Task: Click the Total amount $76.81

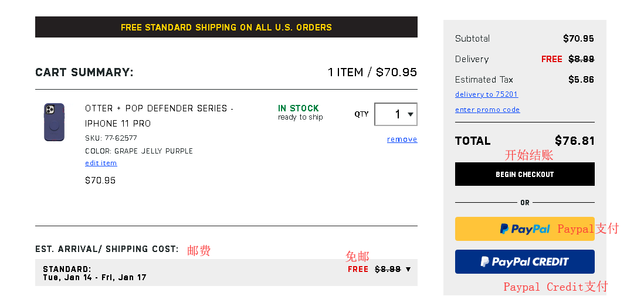Action: pyautogui.click(x=574, y=141)
